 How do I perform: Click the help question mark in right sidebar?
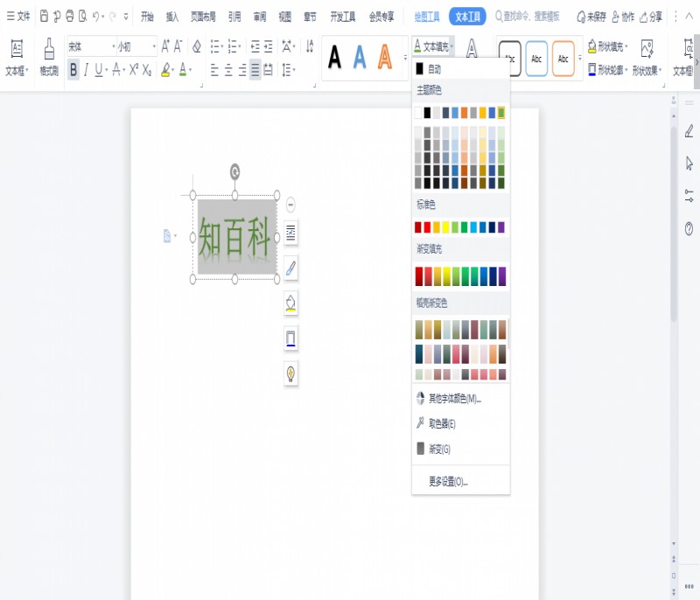tap(689, 229)
